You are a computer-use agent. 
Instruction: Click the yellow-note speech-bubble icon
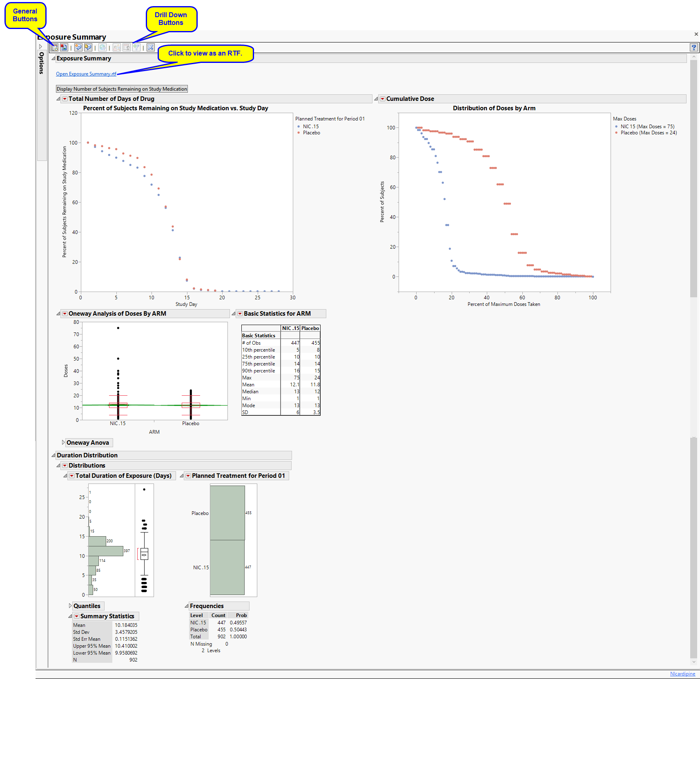pyautogui.click(x=88, y=47)
